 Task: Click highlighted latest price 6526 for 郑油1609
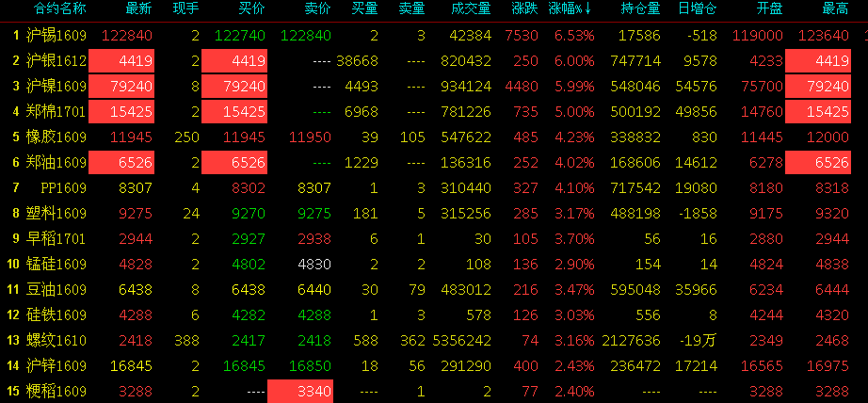121,163
